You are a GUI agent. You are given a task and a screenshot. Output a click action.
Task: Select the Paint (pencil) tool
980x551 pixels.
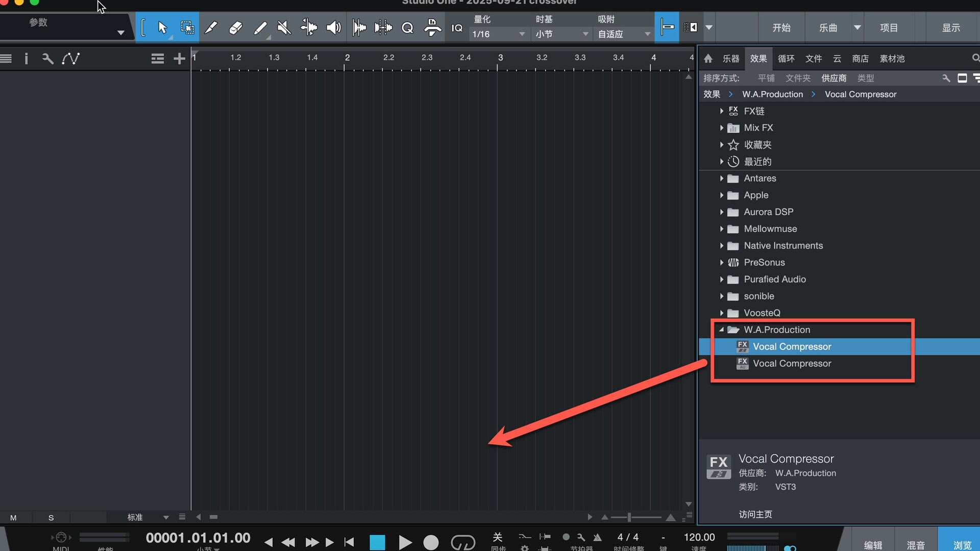pos(260,28)
